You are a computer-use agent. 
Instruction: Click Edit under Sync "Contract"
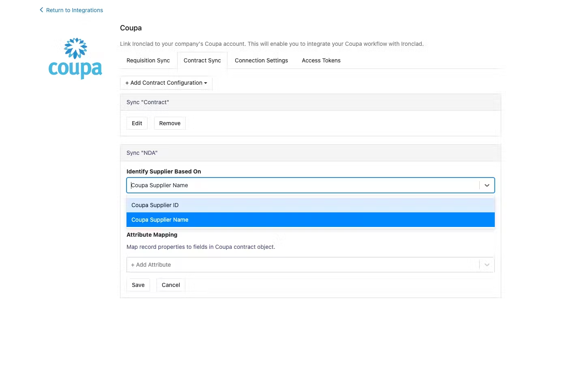point(137,123)
